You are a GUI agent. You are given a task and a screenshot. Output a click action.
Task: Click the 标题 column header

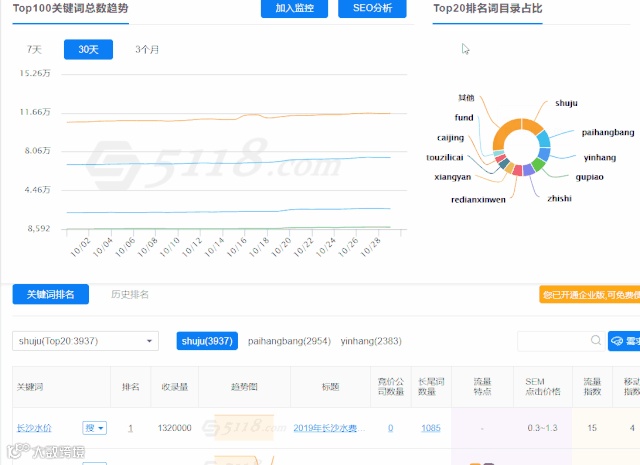pos(330,387)
